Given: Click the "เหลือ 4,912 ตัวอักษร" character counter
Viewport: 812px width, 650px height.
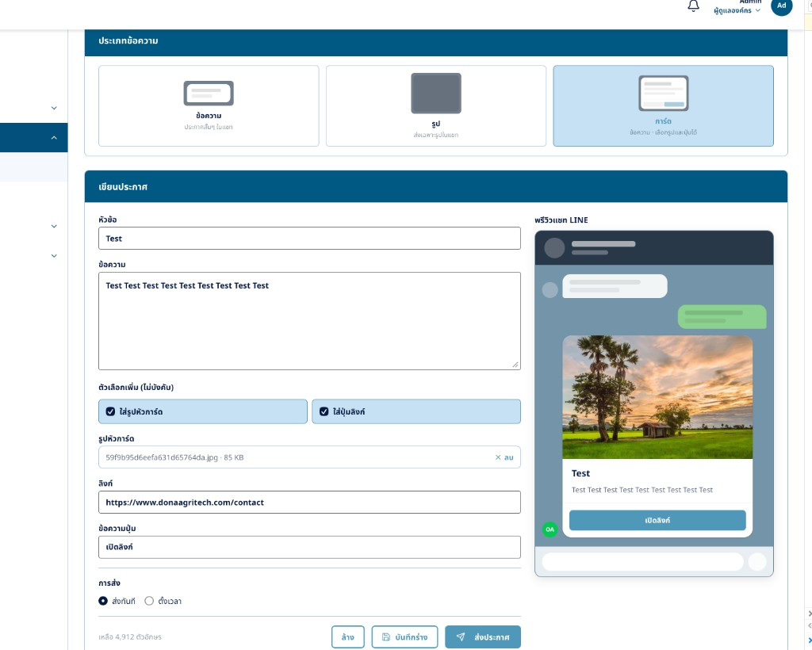Looking at the screenshot, I should tap(130, 637).
